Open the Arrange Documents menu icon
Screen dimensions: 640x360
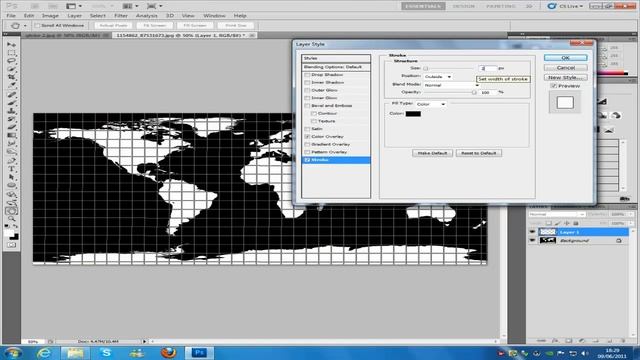(130, 6)
